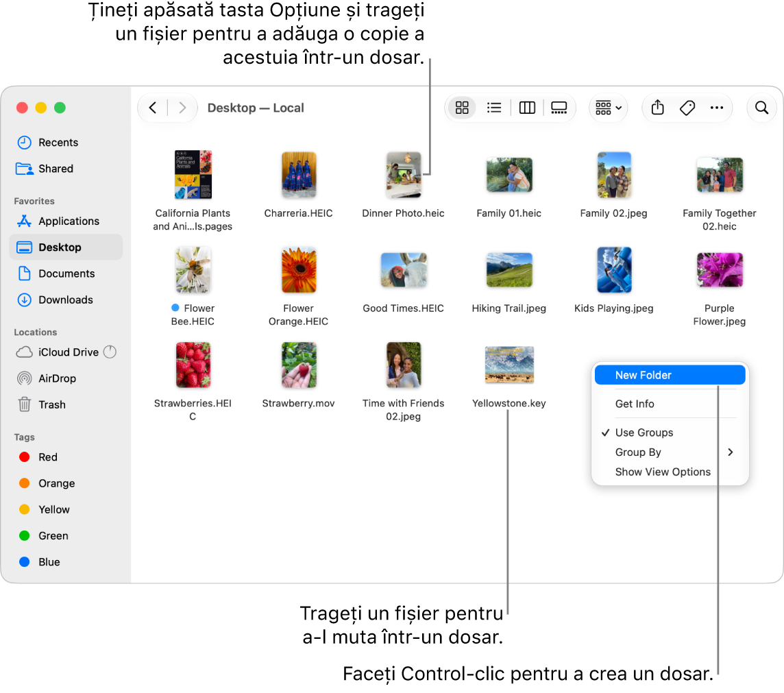
Task: Open the More actions ellipsis menu
Action: point(717,108)
